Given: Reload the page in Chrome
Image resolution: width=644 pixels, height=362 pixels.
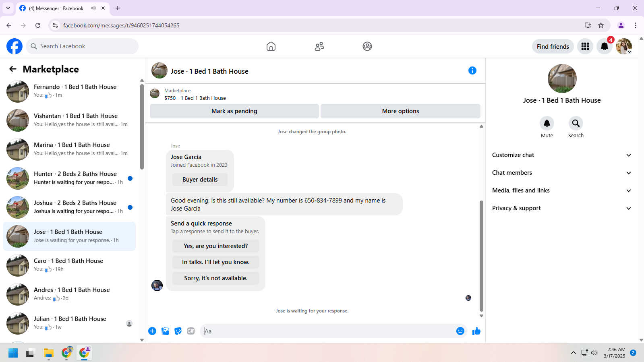Looking at the screenshot, I should pyautogui.click(x=38, y=25).
